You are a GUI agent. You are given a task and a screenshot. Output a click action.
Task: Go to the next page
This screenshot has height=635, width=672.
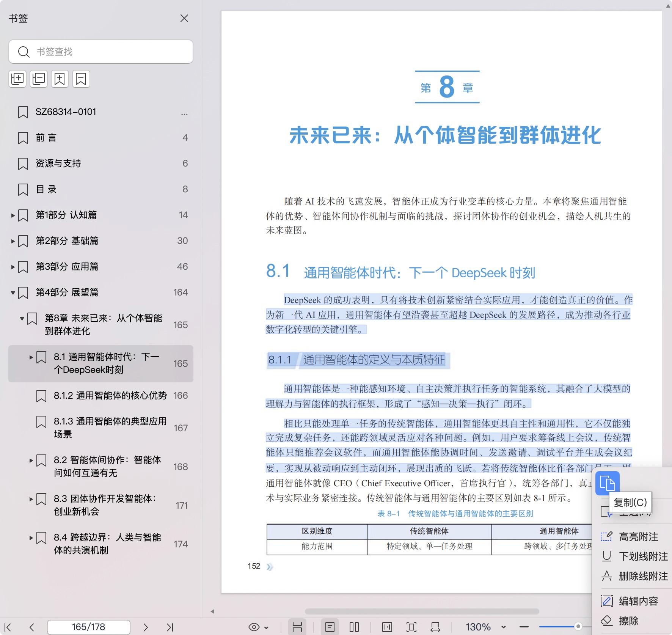click(146, 627)
